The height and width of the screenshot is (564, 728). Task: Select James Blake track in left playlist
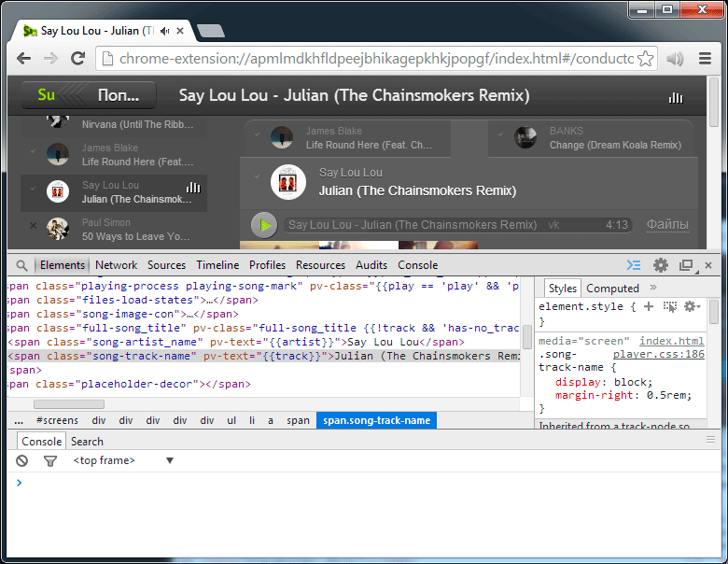click(x=114, y=155)
